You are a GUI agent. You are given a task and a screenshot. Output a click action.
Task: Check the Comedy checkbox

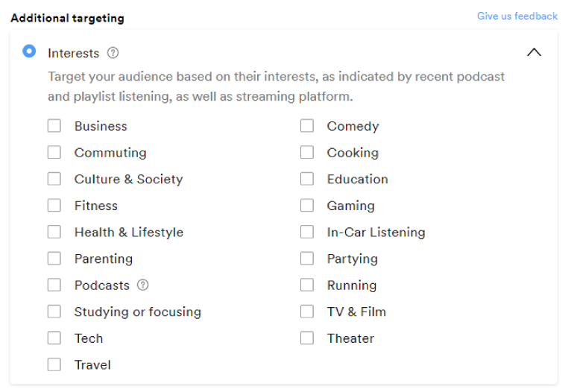pos(307,126)
